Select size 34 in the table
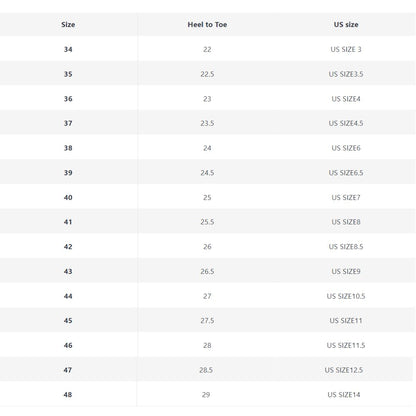The image size is (416, 416). tap(68, 49)
